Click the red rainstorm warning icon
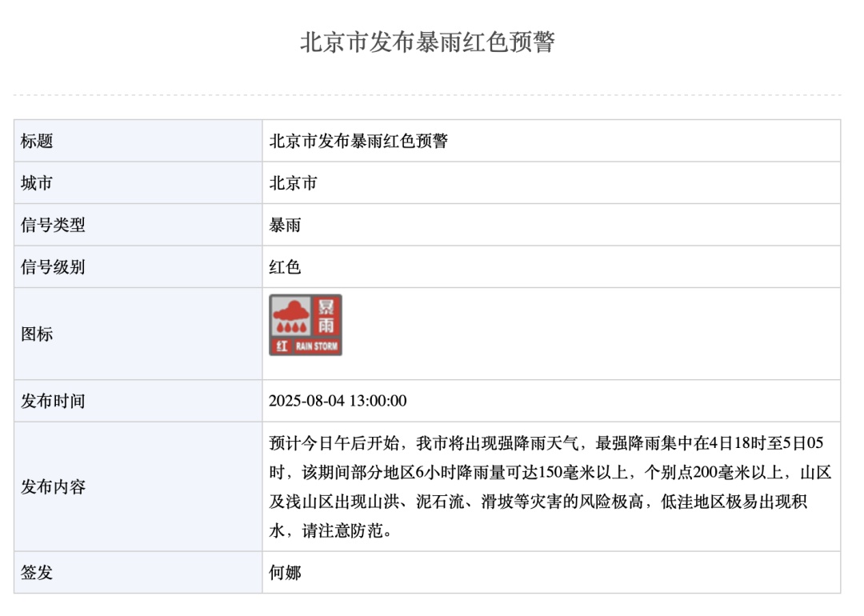 tap(306, 323)
